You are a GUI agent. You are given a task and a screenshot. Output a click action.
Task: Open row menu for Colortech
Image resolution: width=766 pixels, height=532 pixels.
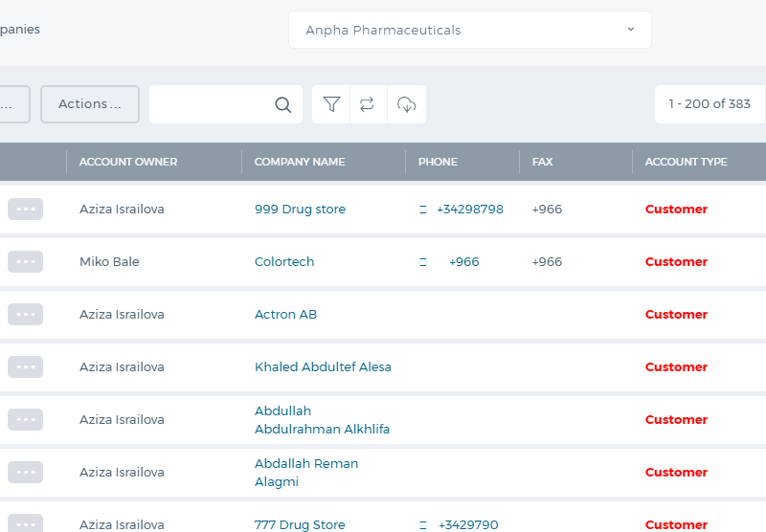coord(26,261)
